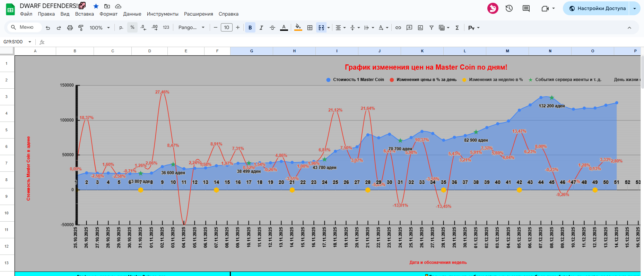Click the Меню search button

[23, 27]
